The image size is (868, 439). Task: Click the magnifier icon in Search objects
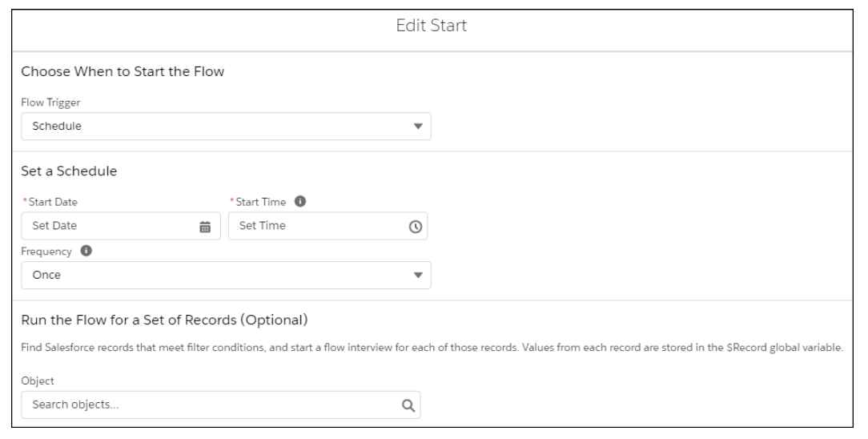pyautogui.click(x=408, y=405)
